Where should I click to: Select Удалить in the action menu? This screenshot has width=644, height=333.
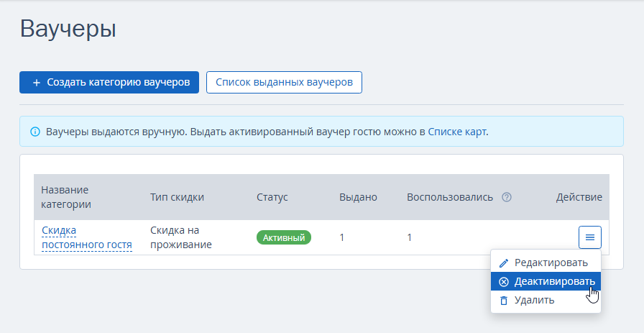[x=546, y=301]
